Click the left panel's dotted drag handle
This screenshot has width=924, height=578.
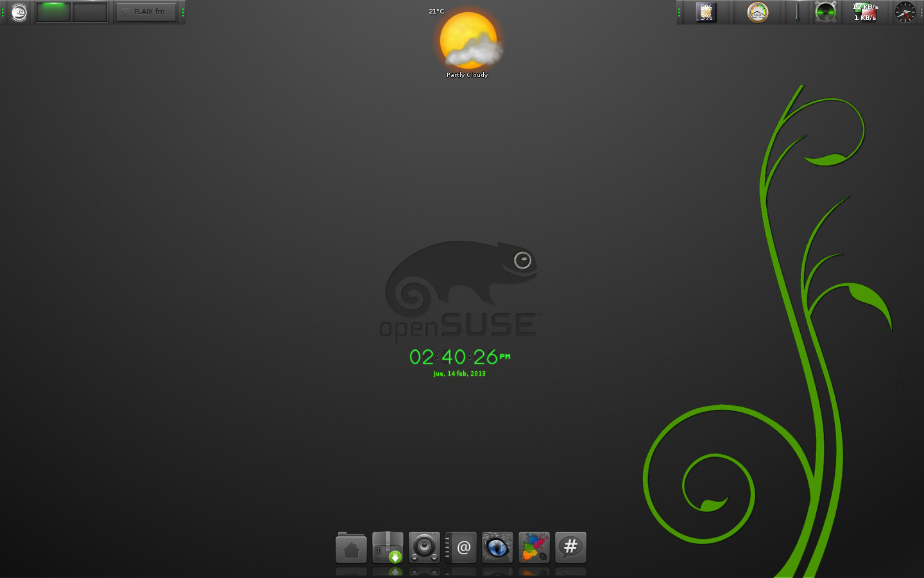pos(3,12)
